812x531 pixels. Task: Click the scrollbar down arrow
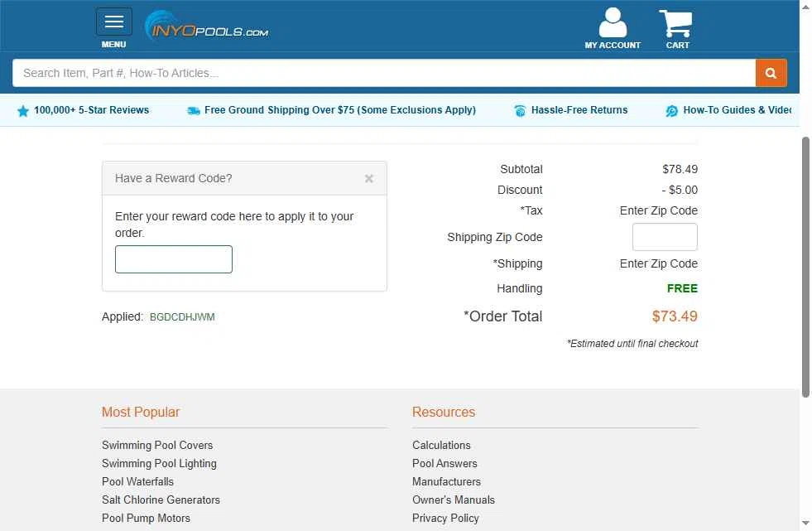[x=805, y=524]
